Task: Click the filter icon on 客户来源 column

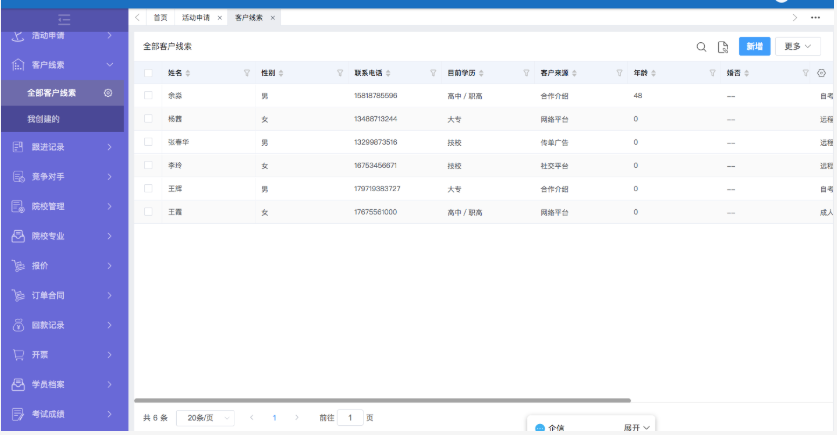Action: pos(619,73)
